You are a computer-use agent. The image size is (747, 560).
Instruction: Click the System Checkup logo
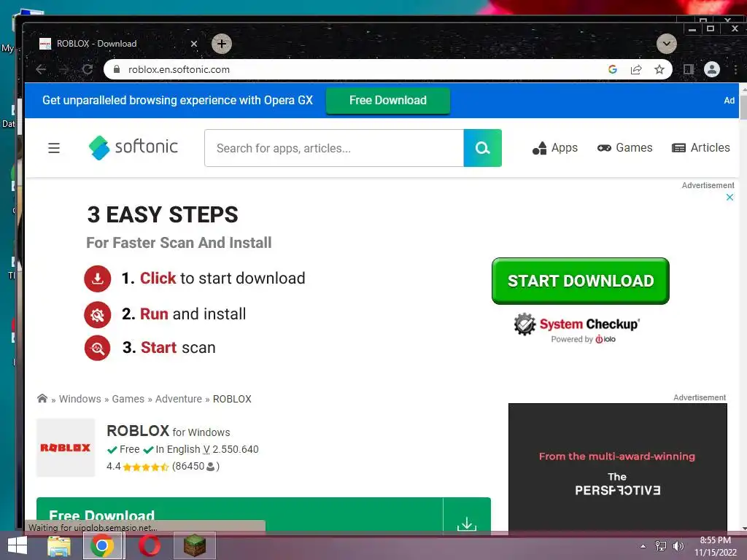(x=577, y=328)
